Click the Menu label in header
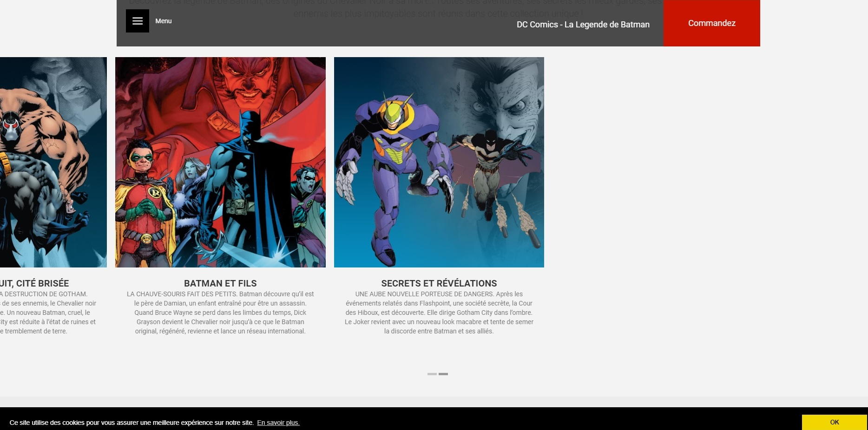The image size is (868, 430). click(x=163, y=21)
